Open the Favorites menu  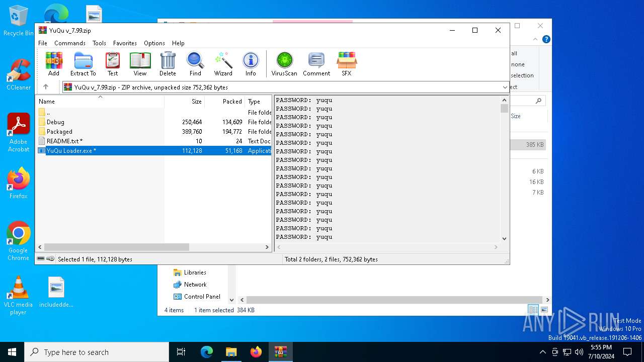(x=125, y=43)
